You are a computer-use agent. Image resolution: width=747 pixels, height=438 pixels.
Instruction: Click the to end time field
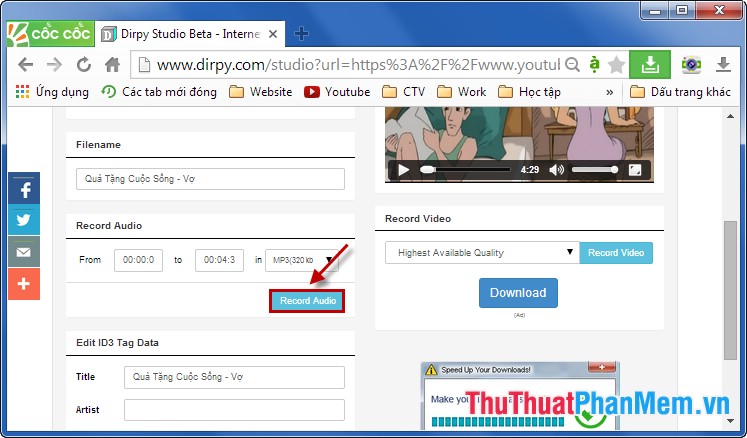click(x=219, y=260)
